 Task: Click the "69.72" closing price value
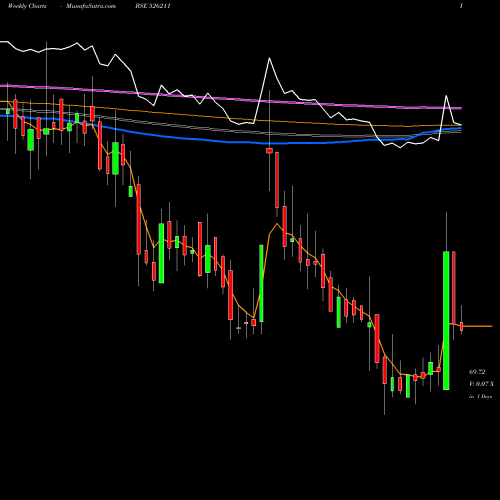pyautogui.click(x=477, y=372)
